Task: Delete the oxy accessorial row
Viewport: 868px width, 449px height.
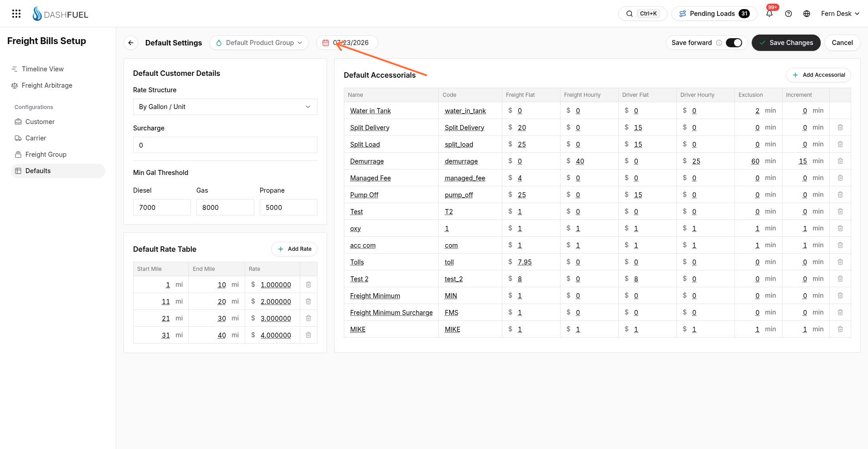Action: tap(840, 228)
